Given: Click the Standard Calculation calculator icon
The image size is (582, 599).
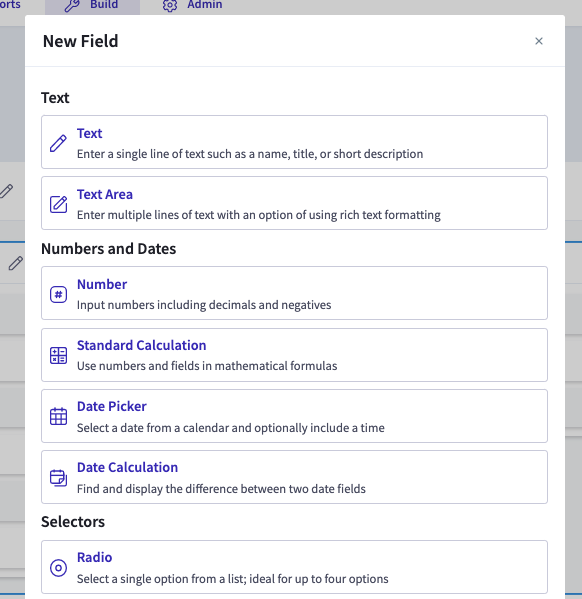Looking at the screenshot, I should (58, 355).
